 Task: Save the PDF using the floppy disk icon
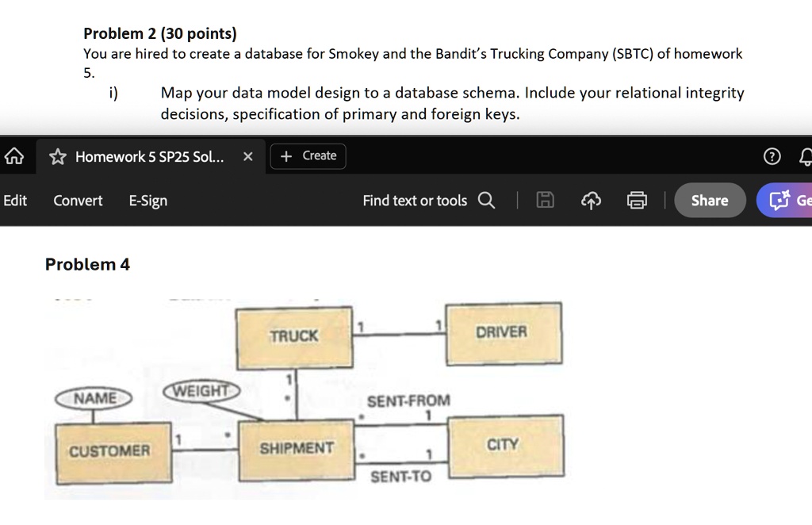point(545,200)
